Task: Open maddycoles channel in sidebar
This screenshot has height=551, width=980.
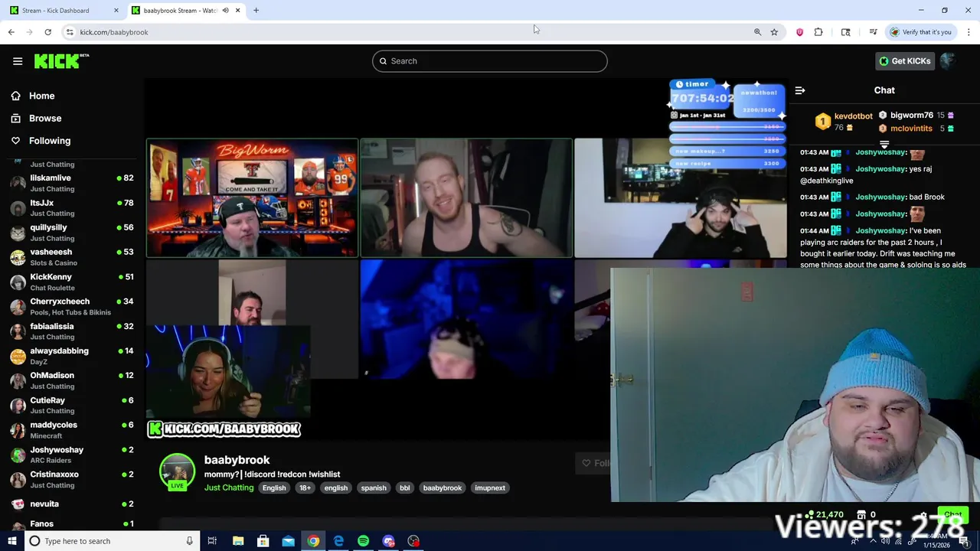Action: click(72, 429)
